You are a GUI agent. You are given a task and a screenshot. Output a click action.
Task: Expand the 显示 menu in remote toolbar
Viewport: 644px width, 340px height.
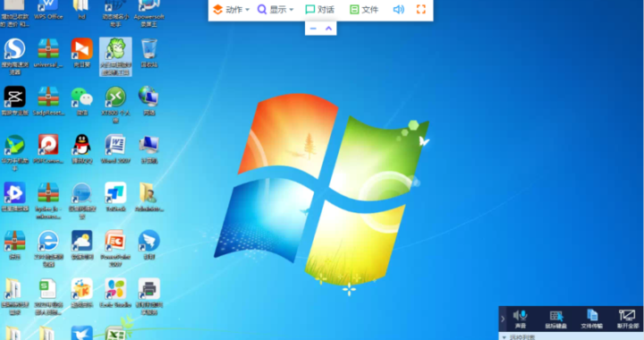click(275, 10)
